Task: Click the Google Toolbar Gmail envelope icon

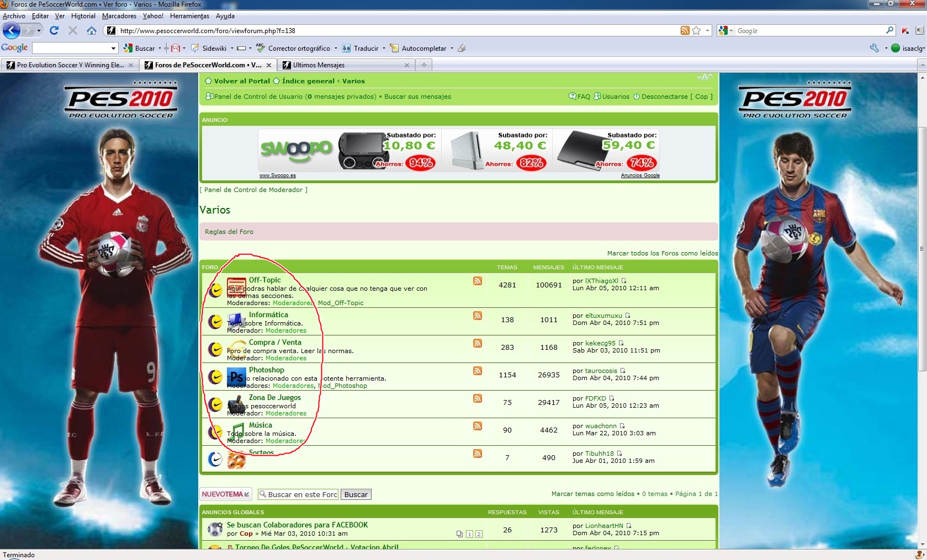Action: [176, 48]
